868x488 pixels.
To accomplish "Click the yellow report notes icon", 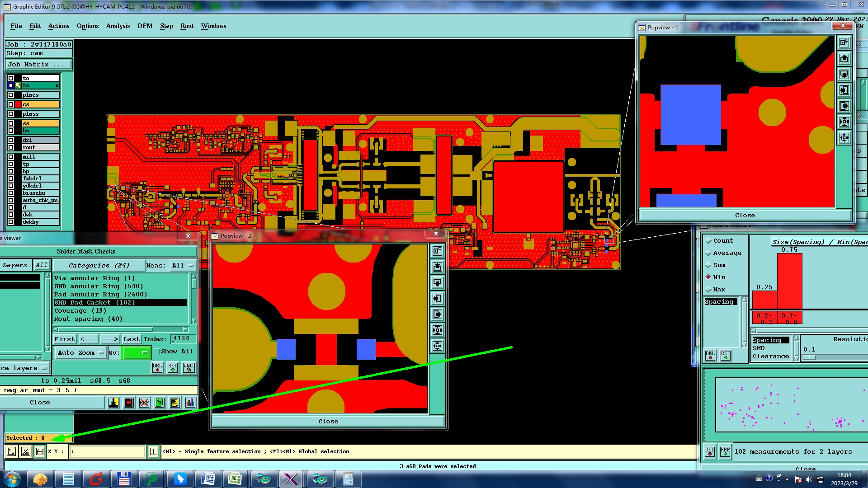I will [x=175, y=403].
